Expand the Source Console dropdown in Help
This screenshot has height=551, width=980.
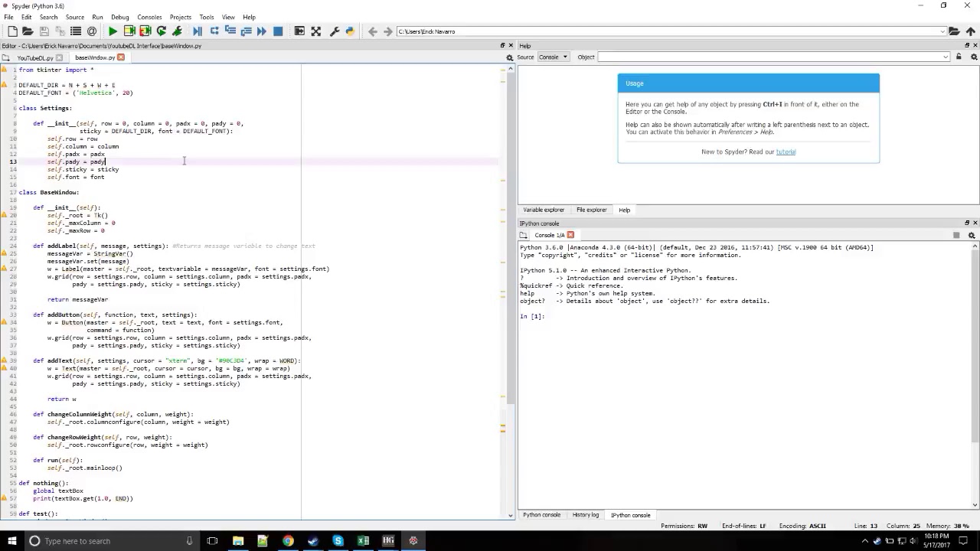[553, 57]
